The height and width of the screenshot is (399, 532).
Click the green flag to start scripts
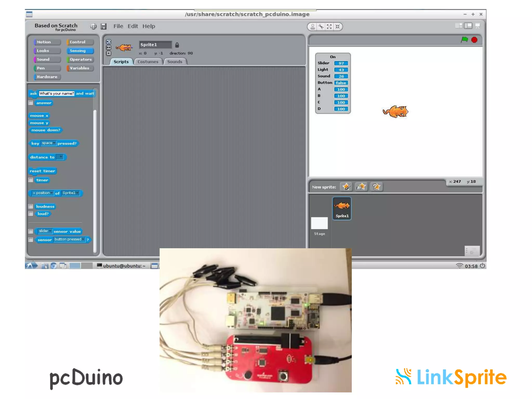click(x=464, y=40)
